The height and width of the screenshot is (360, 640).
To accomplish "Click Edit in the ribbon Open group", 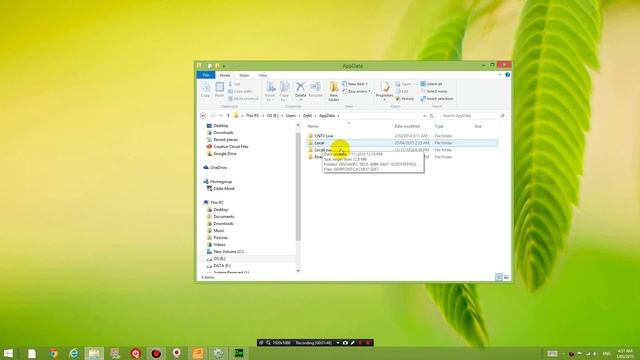I will click(402, 91).
